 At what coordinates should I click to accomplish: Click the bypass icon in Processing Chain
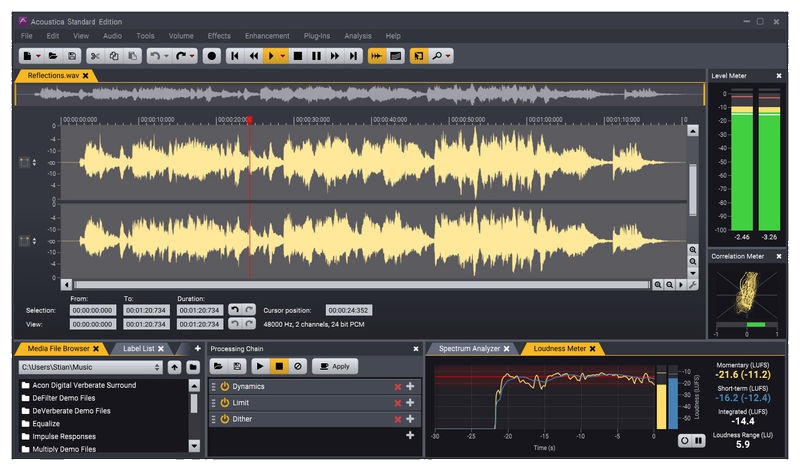coord(297,367)
